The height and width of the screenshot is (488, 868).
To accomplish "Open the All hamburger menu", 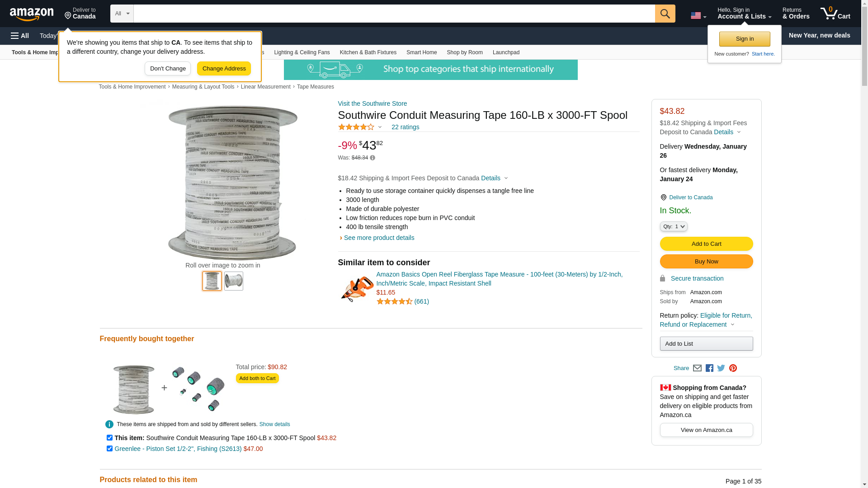I will click(x=20, y=36).
